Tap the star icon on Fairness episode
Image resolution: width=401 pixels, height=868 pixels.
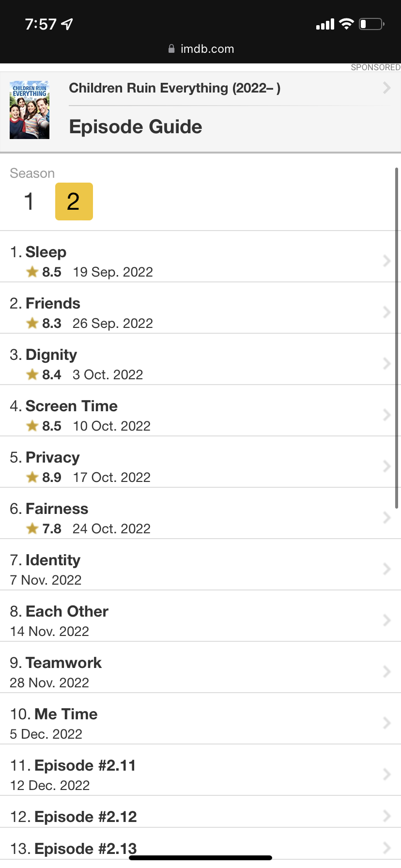[x=32, y=529]
